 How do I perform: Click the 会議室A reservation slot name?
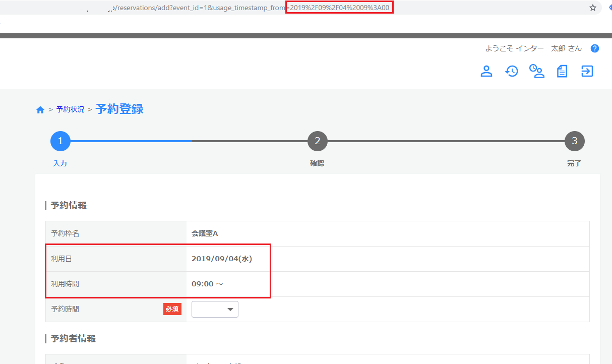point(205,233)
